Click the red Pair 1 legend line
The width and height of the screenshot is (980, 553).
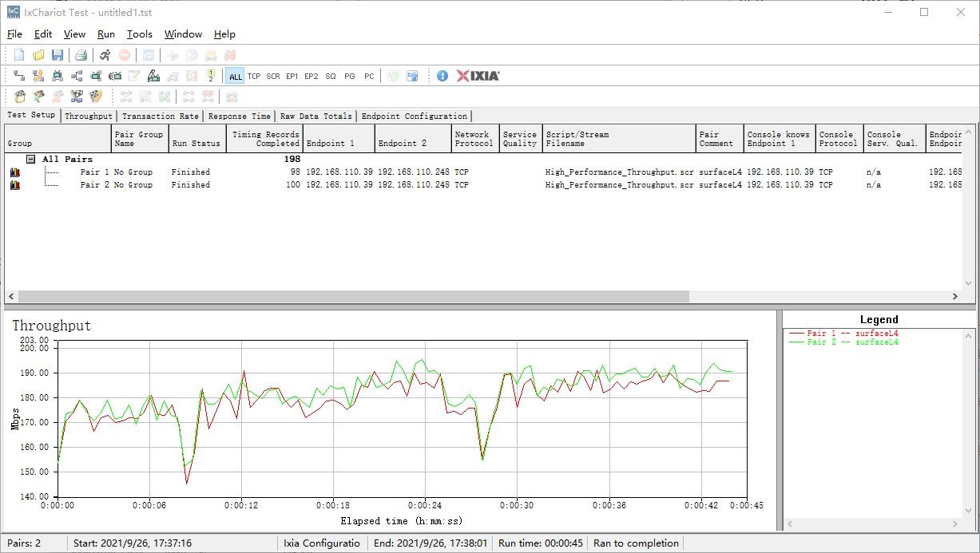tap(843, 333)
